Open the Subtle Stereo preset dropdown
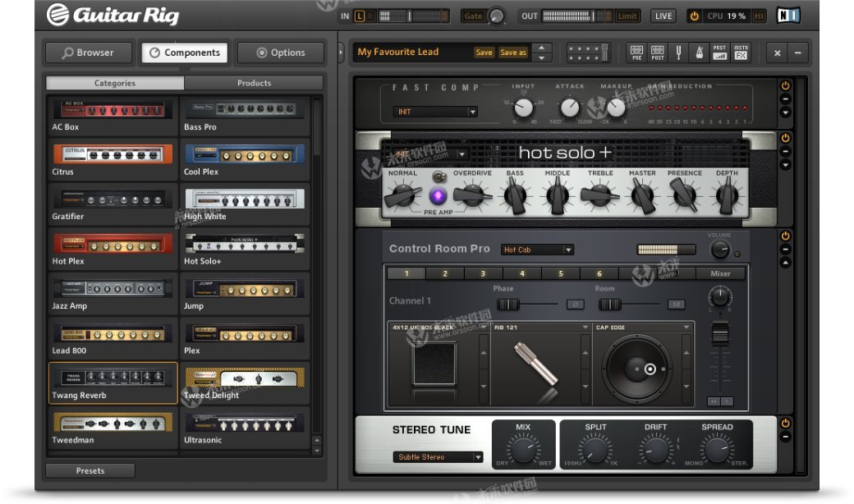 [x=438, y=457]
